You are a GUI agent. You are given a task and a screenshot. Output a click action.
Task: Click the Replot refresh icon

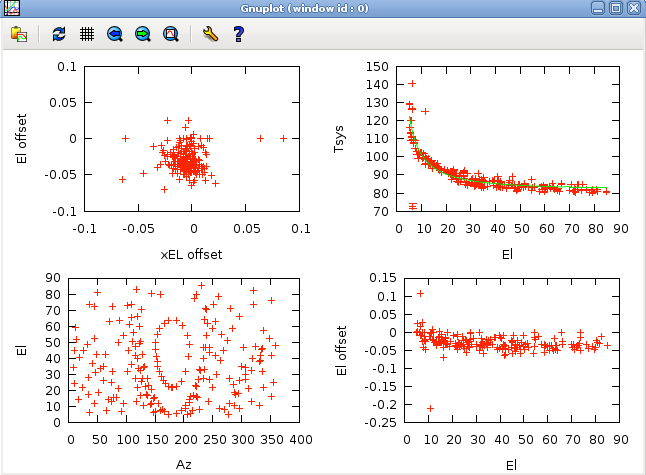59,34
